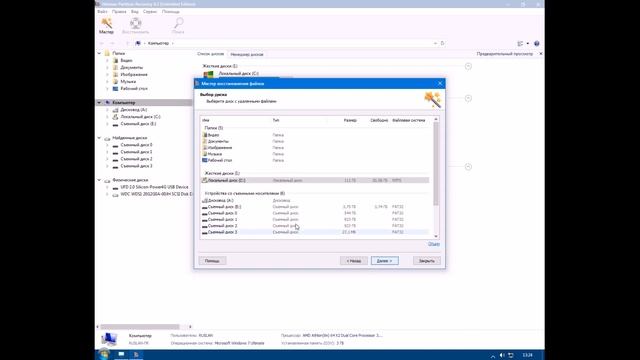Open the view mode dropdown arrow
Screen dimensions: 640x360
528,43
